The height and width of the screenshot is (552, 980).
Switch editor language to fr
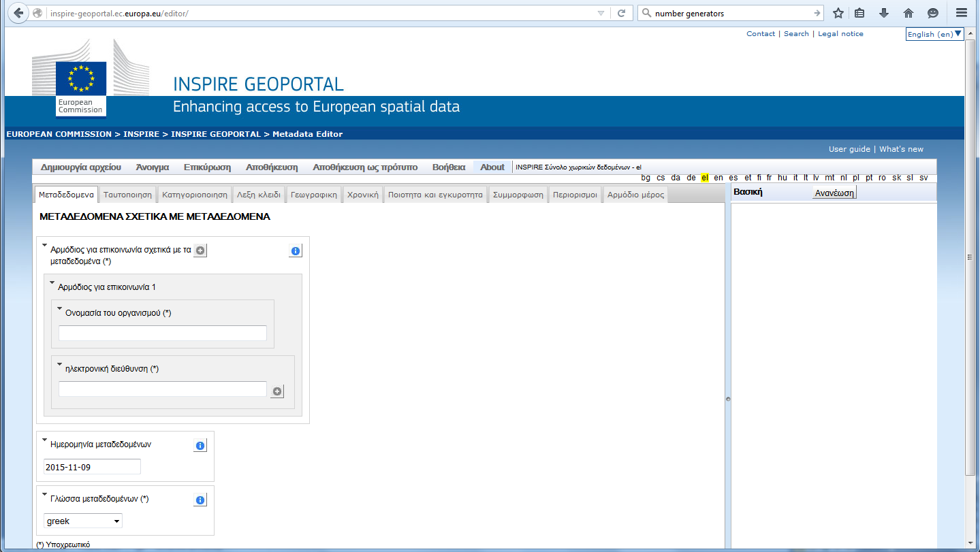pyautogui.click(x=769, y=178)
